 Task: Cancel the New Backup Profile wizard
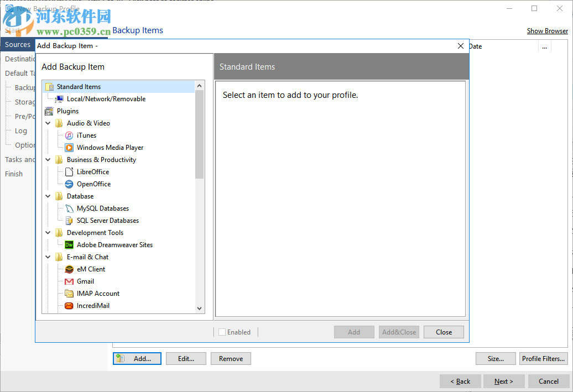pyautogui.click(x=549, y=381)
